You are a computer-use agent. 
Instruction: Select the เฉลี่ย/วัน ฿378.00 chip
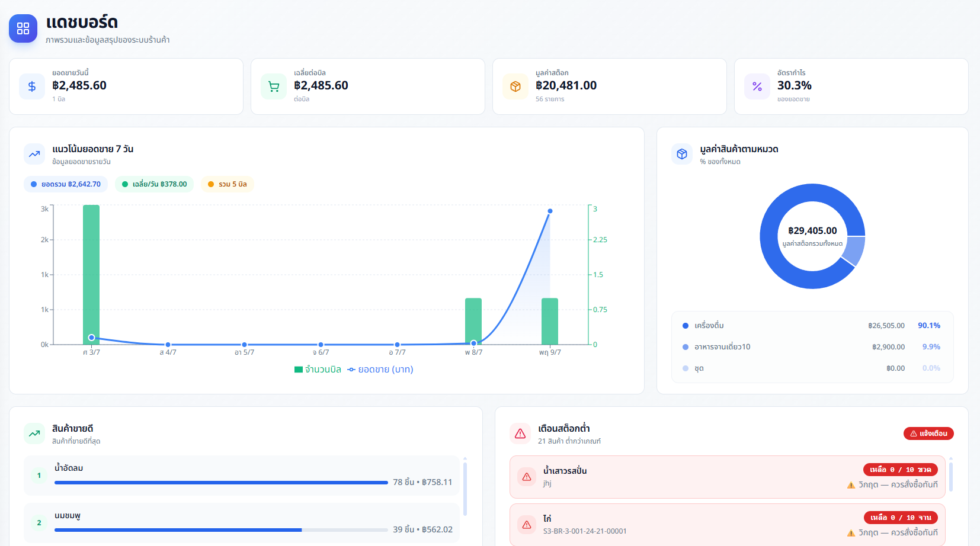click(x=154, y=184)
